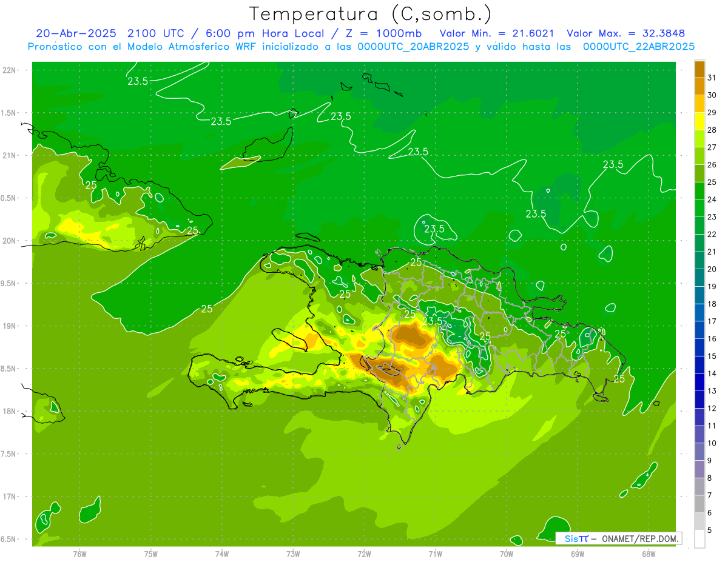Image resolution: width=728 pixels, height=562 pixels.
Task: Click the "20N" latitude axis label
Action: 10,241
